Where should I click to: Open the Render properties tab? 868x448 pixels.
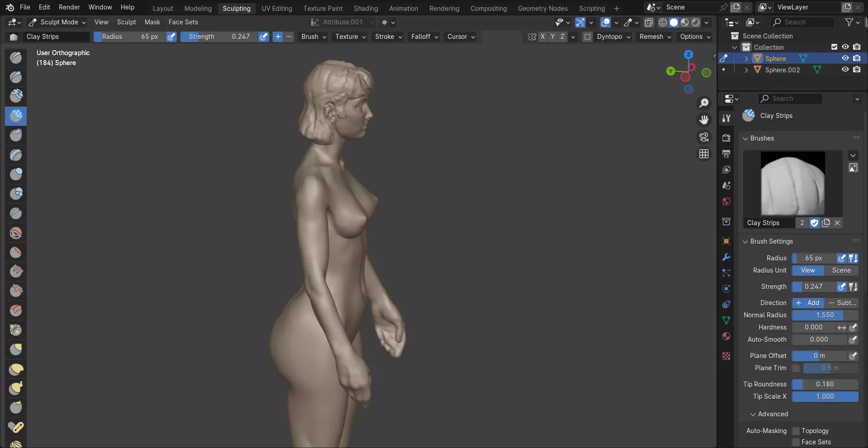coord(726,138)
